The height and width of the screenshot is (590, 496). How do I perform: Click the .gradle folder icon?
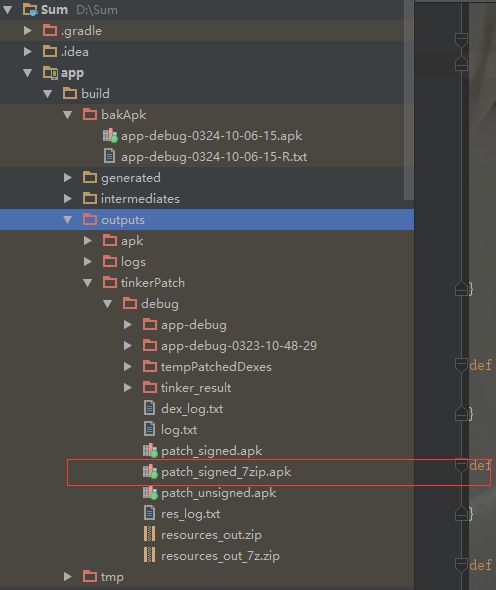click(50, 30)
